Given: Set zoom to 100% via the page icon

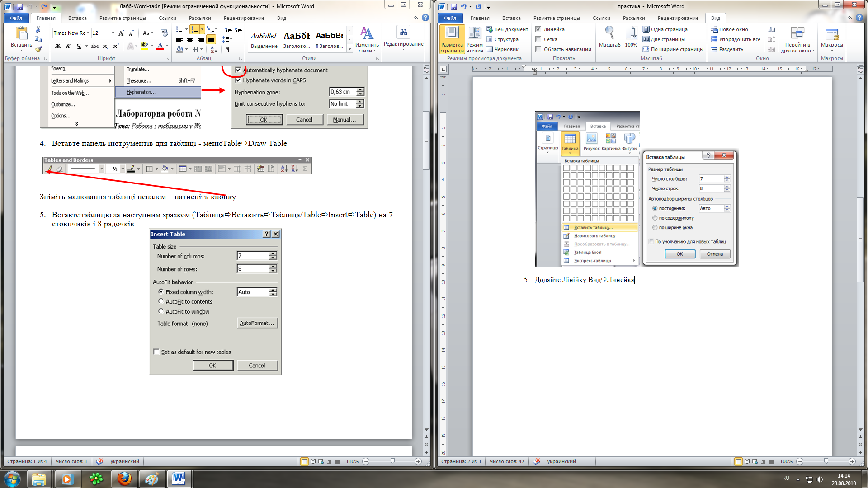Looking at the screenshot, I should tap(631, 37).
